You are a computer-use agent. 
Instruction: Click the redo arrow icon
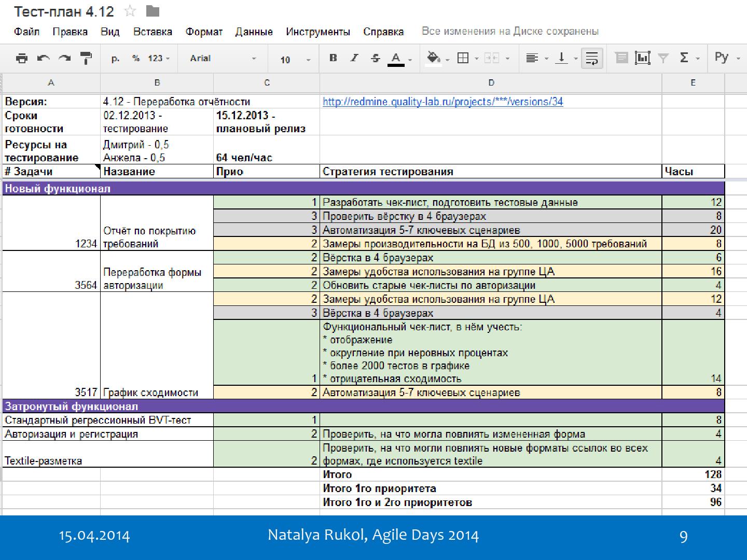64,58
